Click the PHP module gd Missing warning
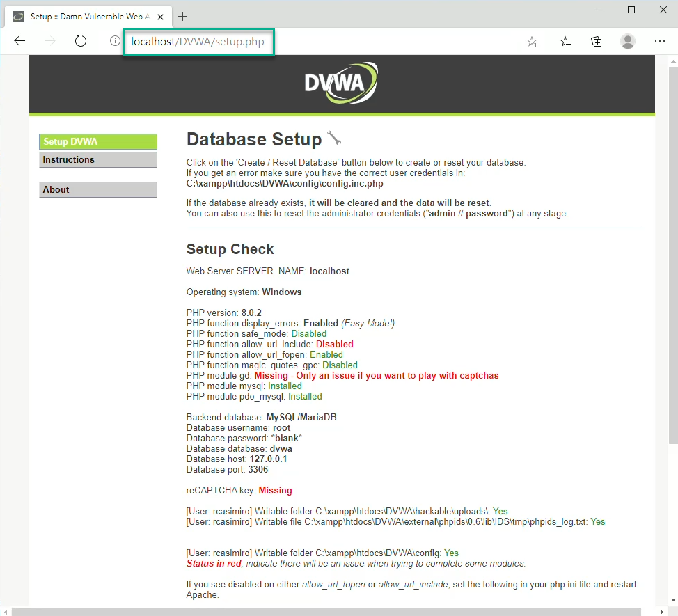 (376, 375)
